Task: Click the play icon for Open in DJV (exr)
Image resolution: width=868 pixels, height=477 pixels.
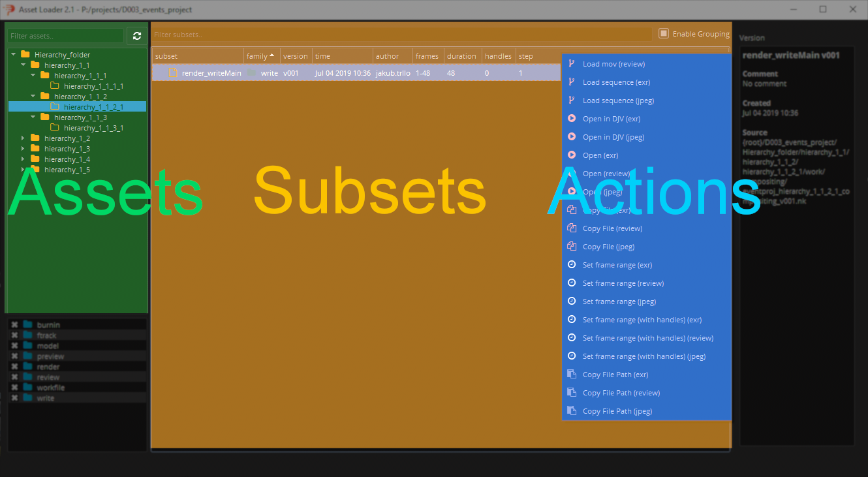Action: click(x=572, y=119)
